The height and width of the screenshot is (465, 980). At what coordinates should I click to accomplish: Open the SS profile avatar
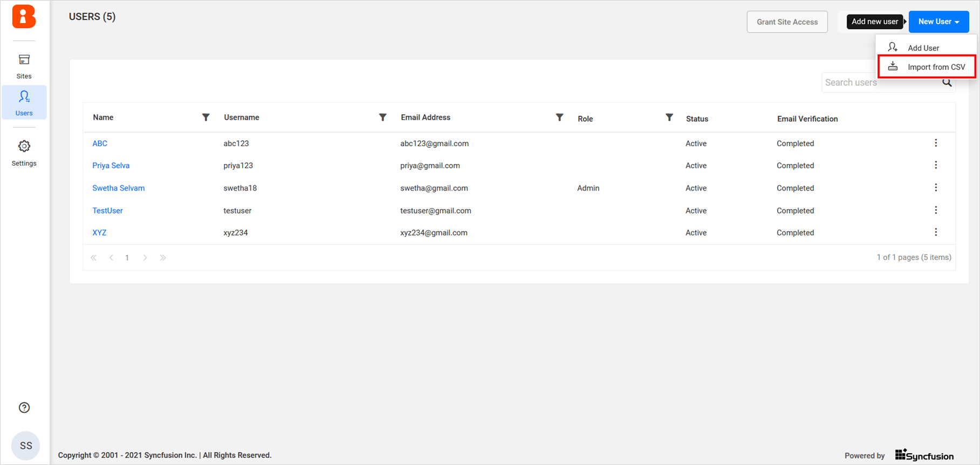tap(25, 446)
